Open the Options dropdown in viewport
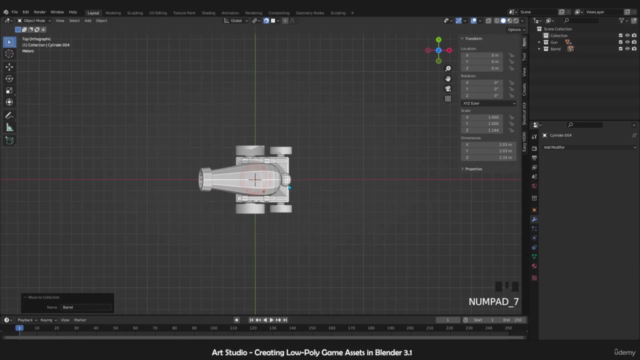This screenshot has height=360, width=640. click(516, 30)
